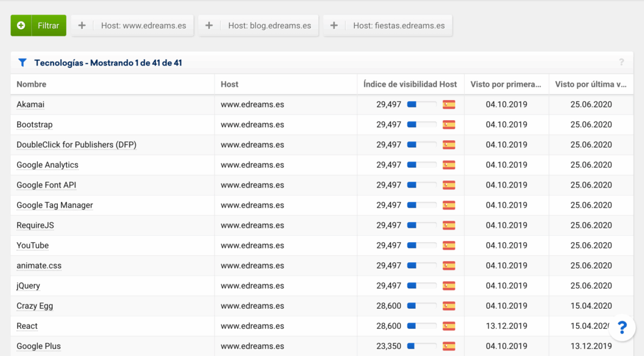Open the Akamai technology link
Screen dimensions: 644x356
click(30, 104)
